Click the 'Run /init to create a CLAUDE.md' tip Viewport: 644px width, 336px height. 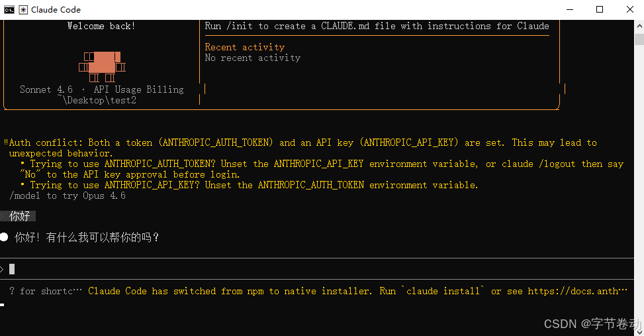click(377, 26)
